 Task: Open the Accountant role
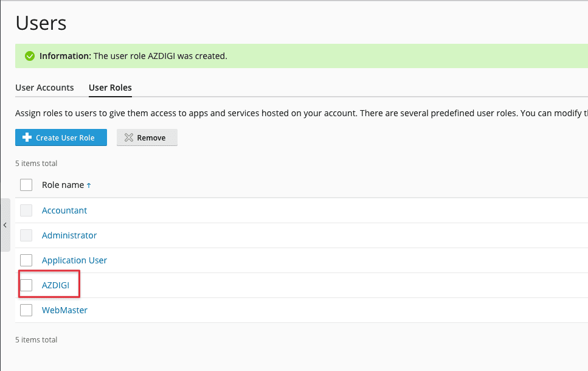click(x=64, y=210)
